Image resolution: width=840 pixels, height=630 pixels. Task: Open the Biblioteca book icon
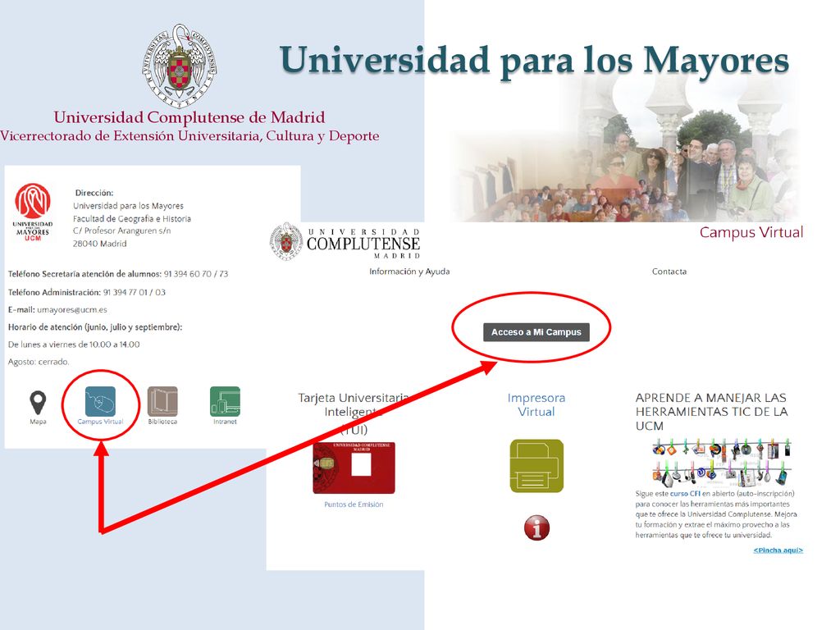click(162, 401)
